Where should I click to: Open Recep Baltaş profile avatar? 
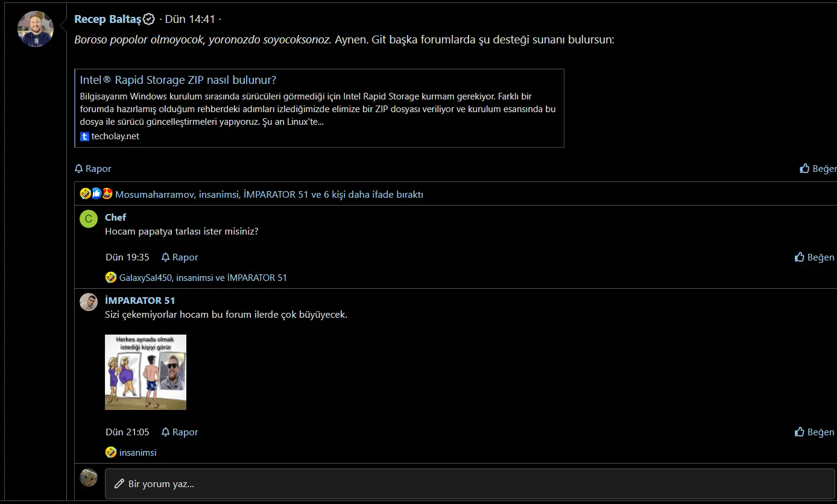coord(36,29)
